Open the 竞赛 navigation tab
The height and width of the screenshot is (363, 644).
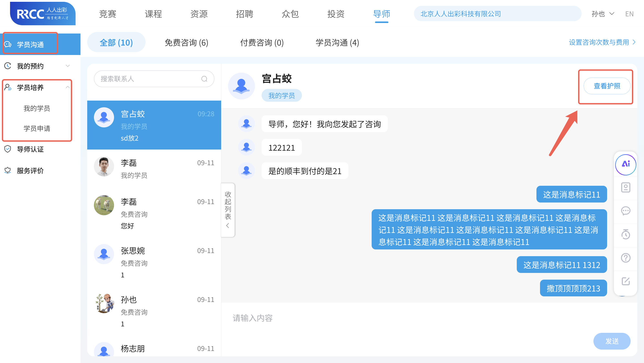(108, 14)
